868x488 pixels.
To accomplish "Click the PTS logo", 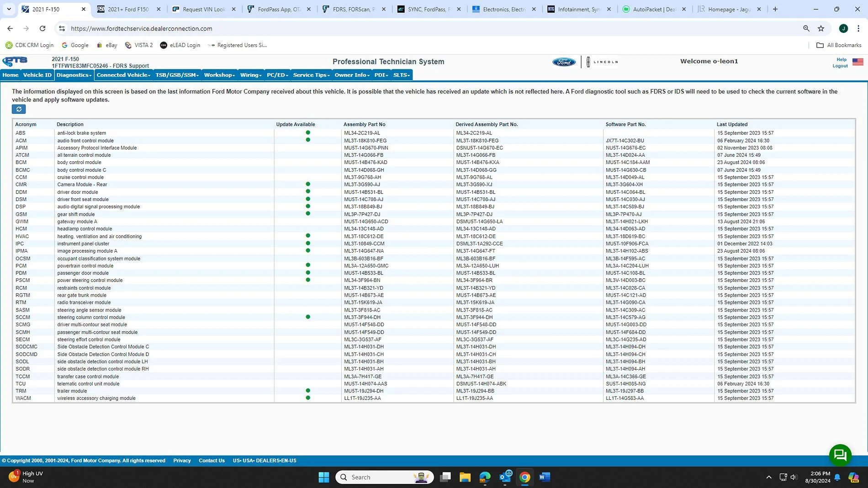I will pos(14,61).
